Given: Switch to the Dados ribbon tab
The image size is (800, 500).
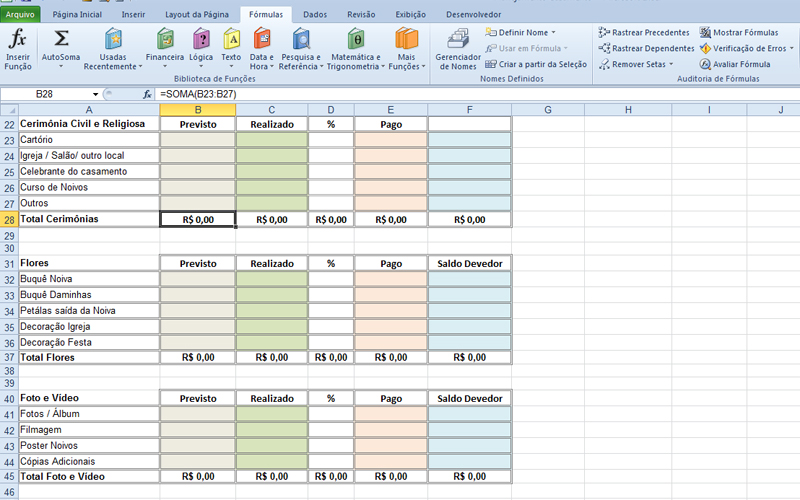Looking at the screenshot, I should [x=314, y=15].
